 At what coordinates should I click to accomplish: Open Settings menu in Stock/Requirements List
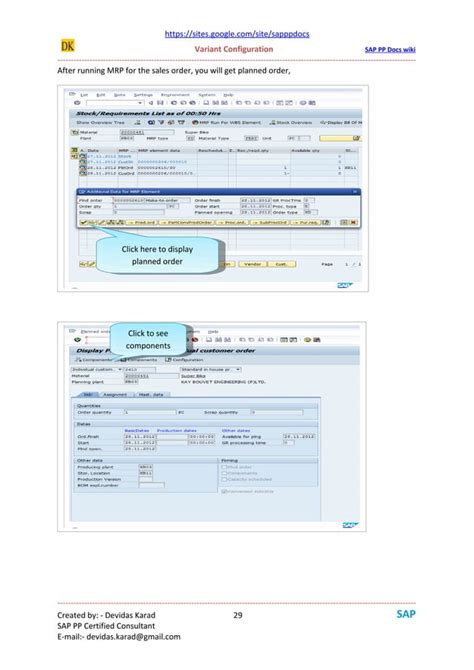[143, 95]
